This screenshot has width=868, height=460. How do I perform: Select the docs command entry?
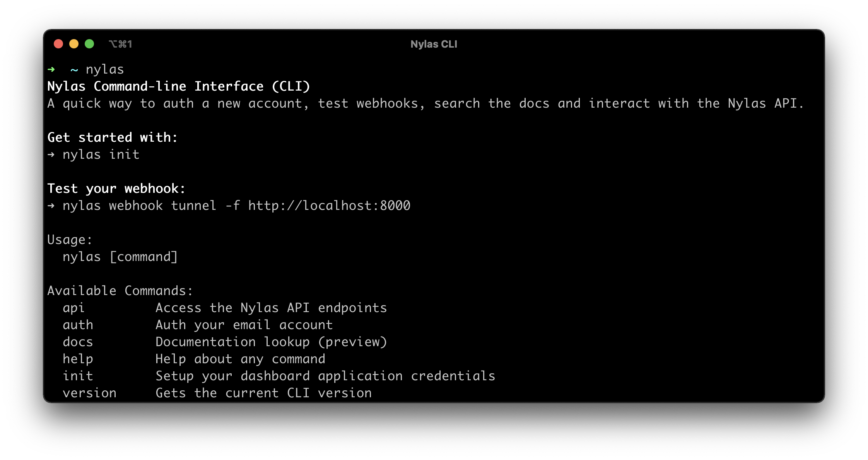click(78, 342)
